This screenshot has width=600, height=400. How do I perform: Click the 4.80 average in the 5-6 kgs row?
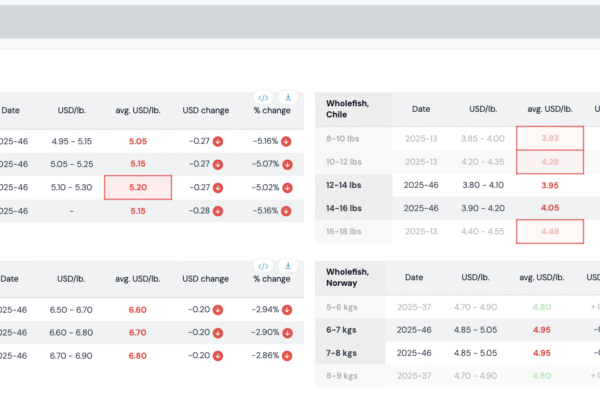point(542,307)
